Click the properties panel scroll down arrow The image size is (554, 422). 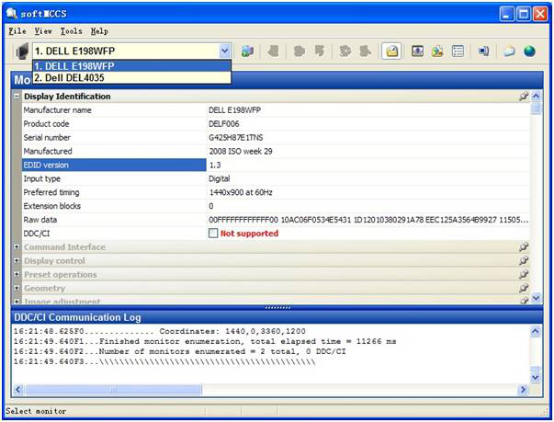click(536, 299)
